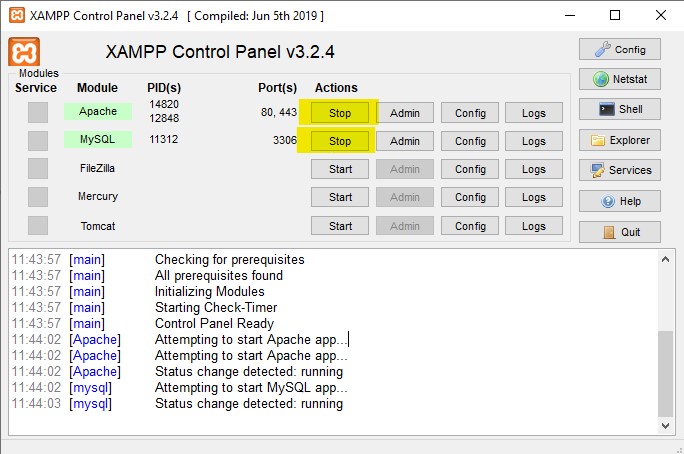Open MySQL Config menu
The height and width of the screenshot is (454, 684).
pyautogui.click(x=470, y=141)
